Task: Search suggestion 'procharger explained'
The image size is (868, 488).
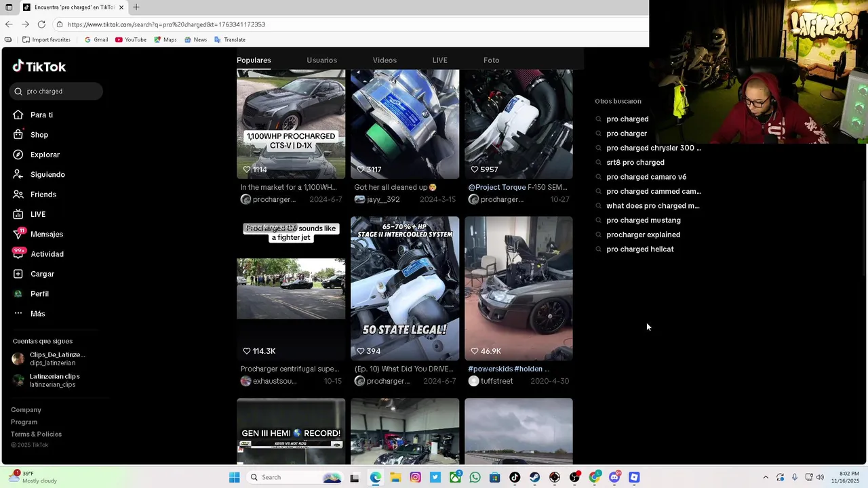Action: tap(644, 235)
